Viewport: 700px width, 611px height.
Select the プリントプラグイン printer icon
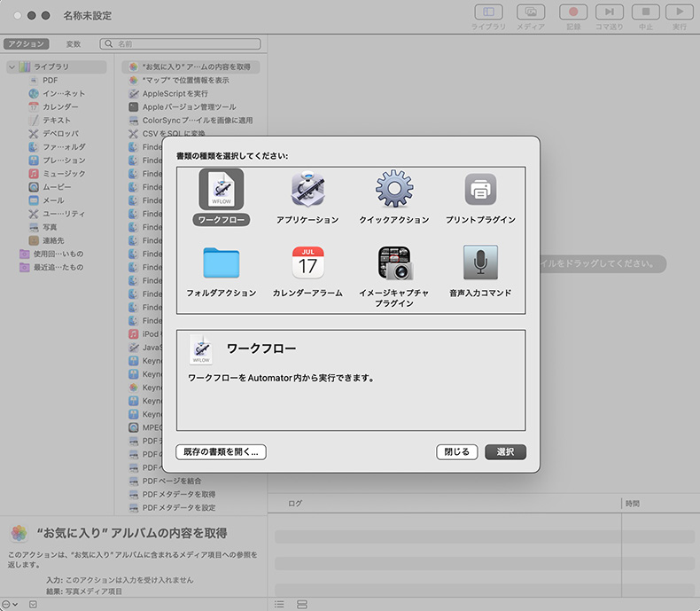tap(480, 190)
